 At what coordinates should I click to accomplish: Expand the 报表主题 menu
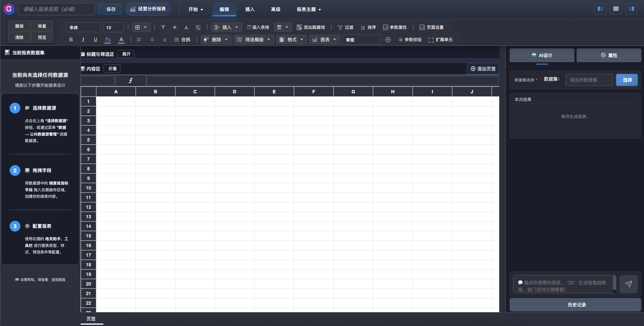pos(309,9)
